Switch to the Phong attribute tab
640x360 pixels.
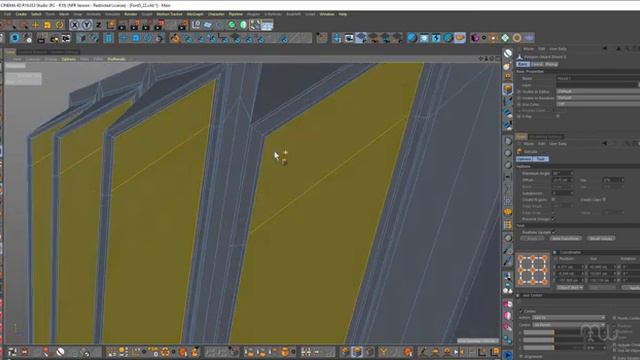551,64
